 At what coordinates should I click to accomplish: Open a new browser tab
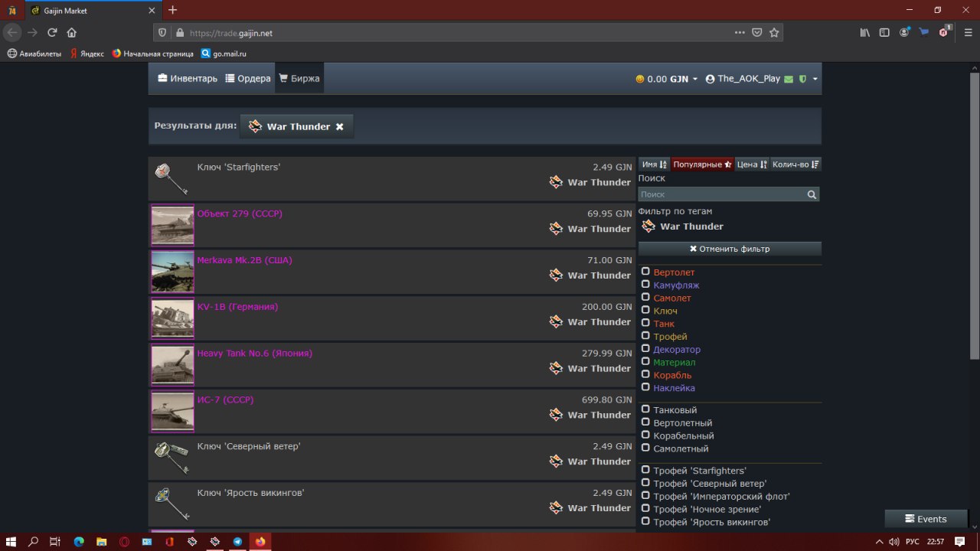[x=172, y=10]
